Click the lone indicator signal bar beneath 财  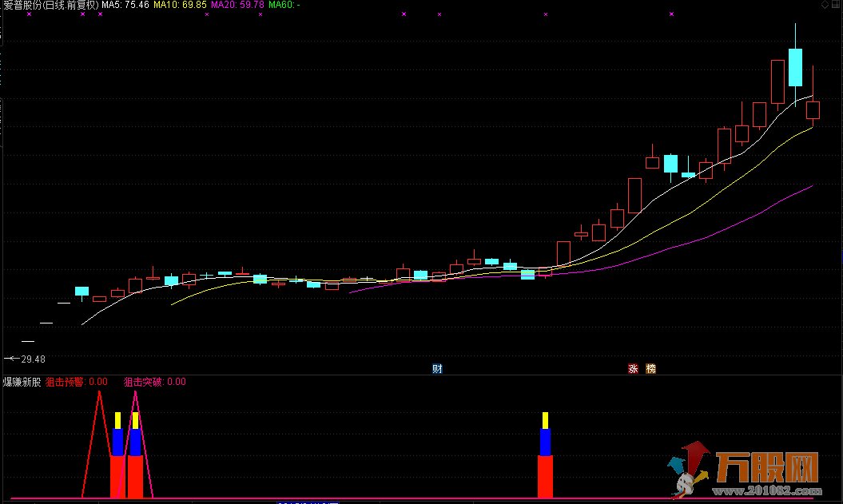coord(545,455)
